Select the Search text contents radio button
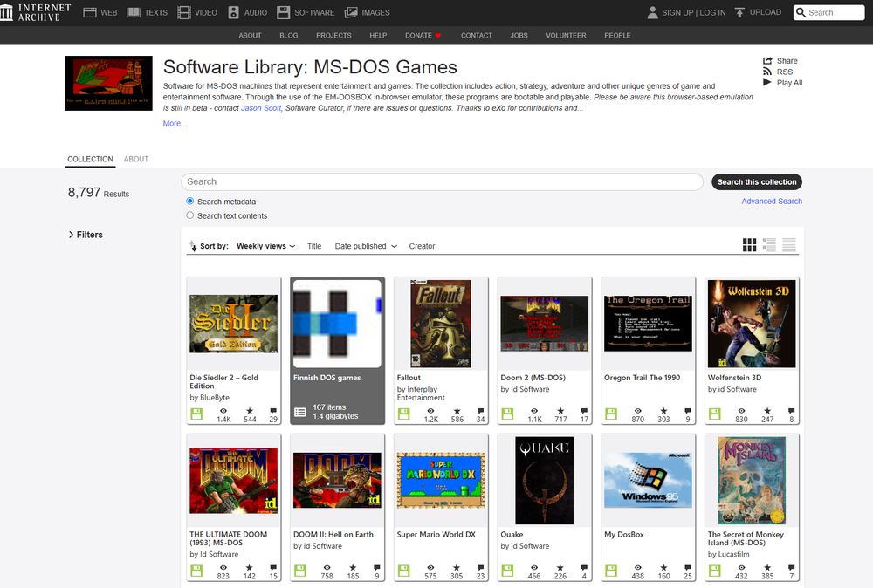This screenshot has width=873, height=588. pos(189,215)
